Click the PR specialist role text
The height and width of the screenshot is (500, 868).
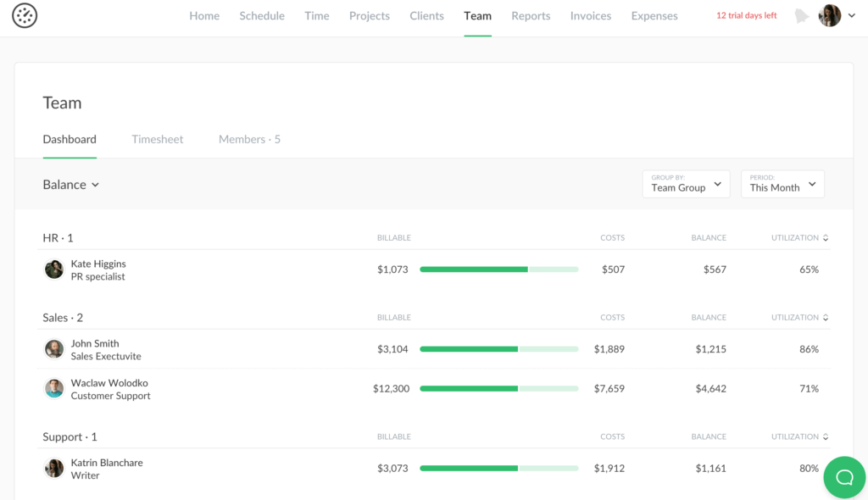[97, 276]
